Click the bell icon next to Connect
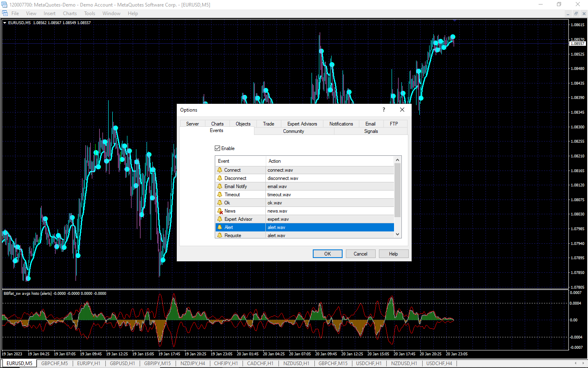The height and width of the screenshot is (368, 588). pyautogui.click(x=220, y=170)
